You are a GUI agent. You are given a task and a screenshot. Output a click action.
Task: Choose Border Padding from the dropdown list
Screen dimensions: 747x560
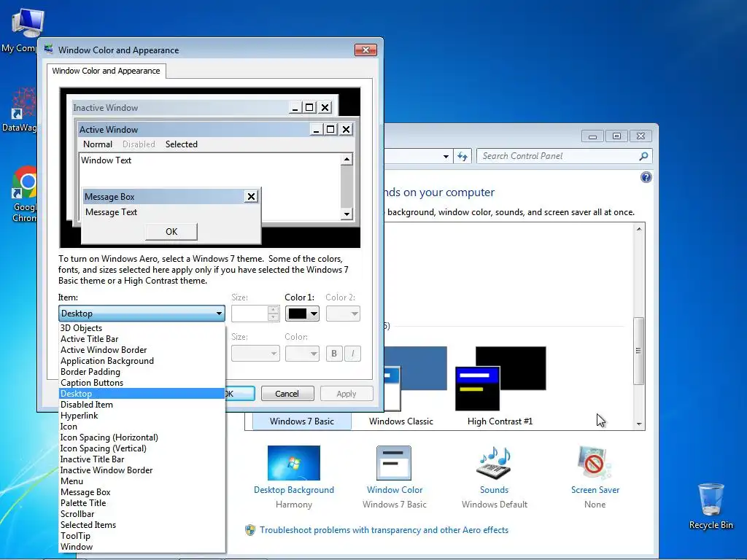coord(142,371)
